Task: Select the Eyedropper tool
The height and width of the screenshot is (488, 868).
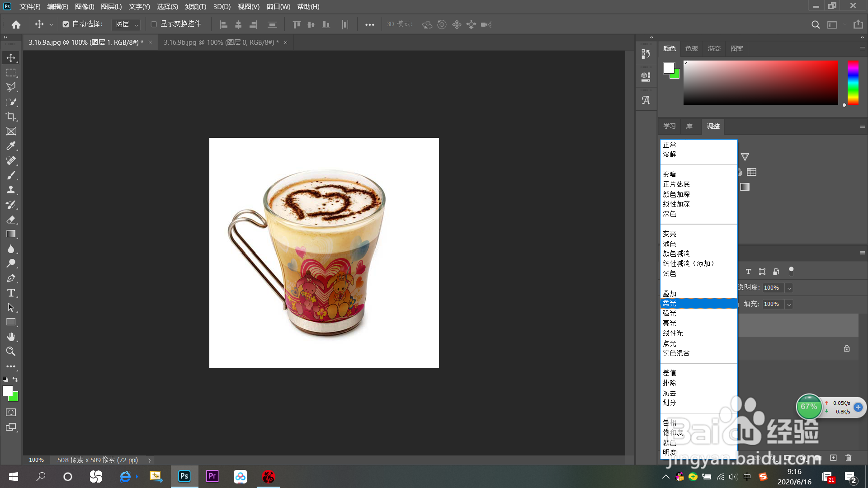Action: pos(11,146)
